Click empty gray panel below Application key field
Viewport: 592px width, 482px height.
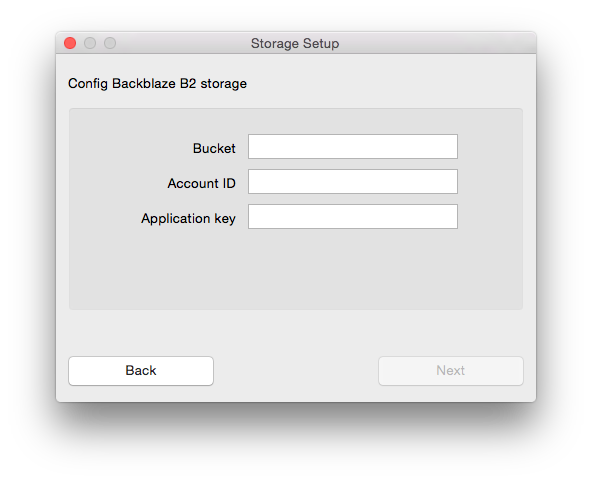tap(296, 270)
